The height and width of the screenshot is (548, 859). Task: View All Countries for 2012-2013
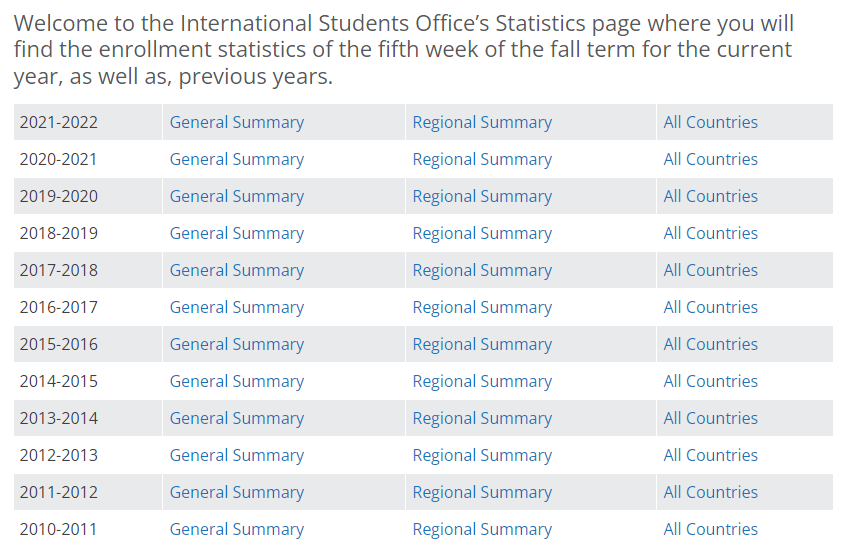click(710, 455)
